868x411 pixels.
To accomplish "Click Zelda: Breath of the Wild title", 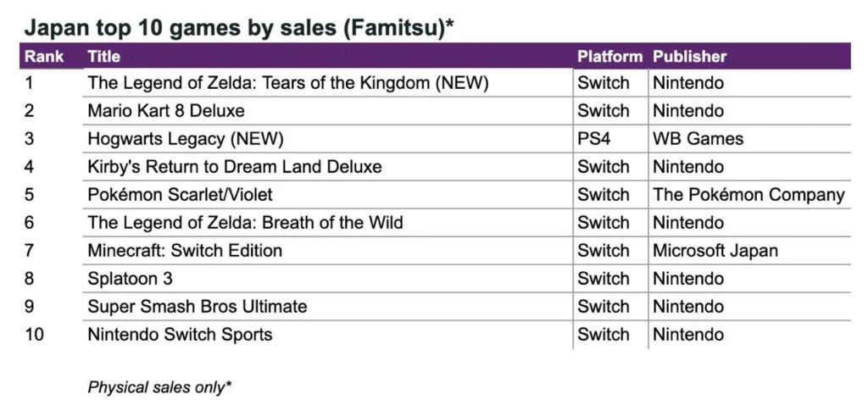I will (x=245, y=223).
